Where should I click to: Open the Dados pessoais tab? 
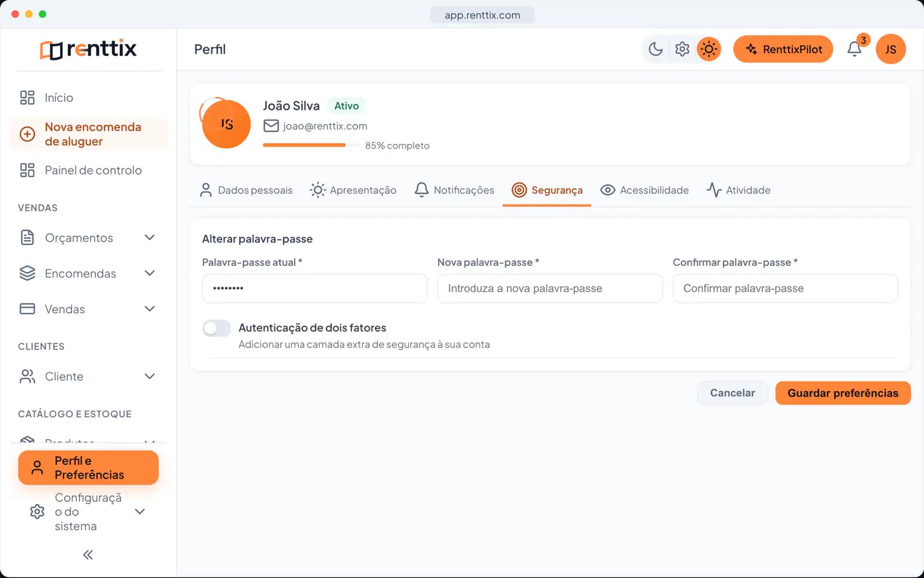click(x=246, y=190)
